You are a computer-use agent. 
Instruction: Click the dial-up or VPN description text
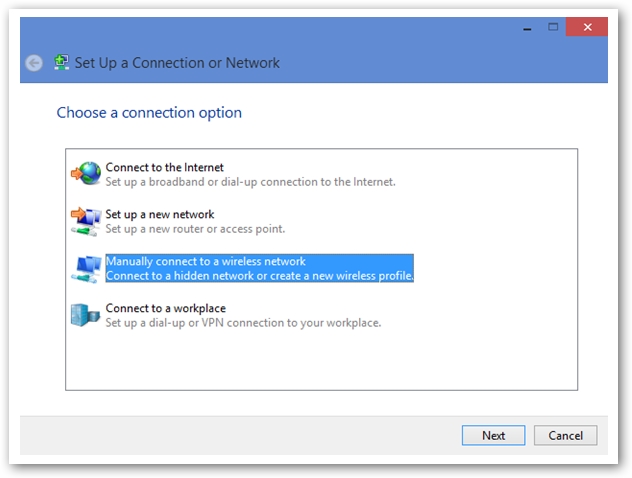pyautogui.click(x=243, y=323)
